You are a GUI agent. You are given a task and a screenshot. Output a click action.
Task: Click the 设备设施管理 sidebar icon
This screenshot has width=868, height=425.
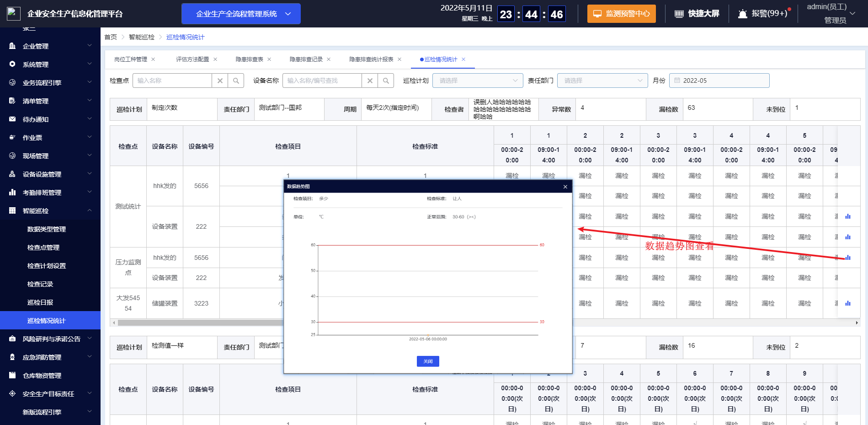(12, 174)
